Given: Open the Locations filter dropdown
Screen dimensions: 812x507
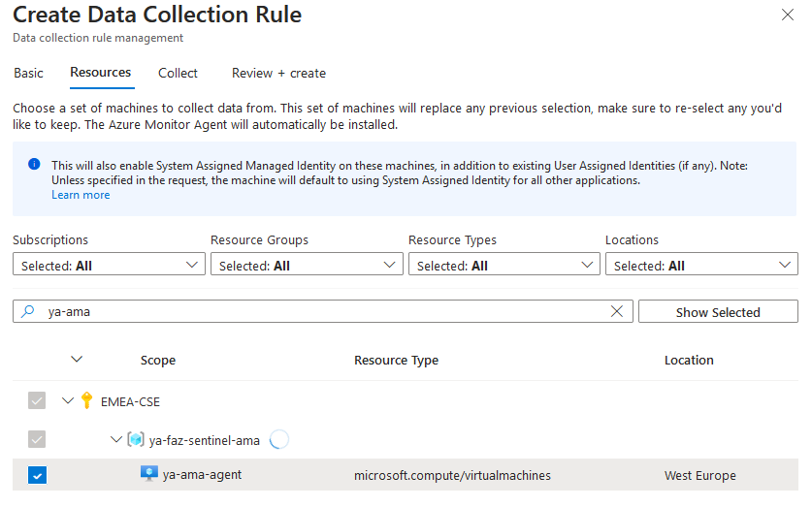Looking at the screenshot, I should [x=701, y=265].
